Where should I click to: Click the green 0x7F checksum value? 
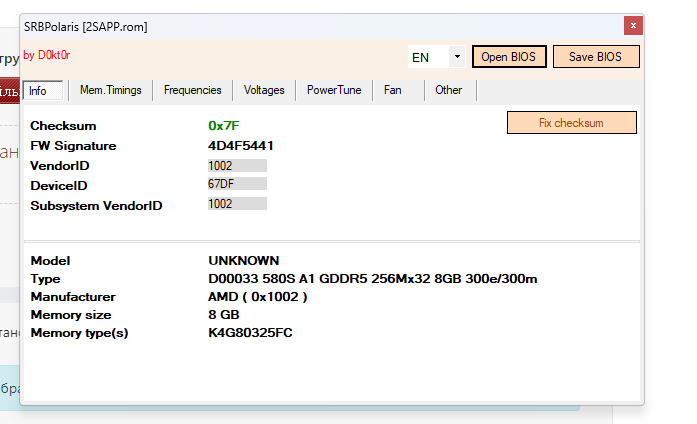tap(224, 126)
